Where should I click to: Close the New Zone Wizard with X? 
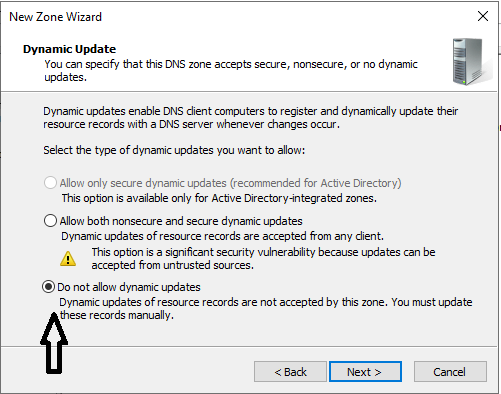[483, 16]
